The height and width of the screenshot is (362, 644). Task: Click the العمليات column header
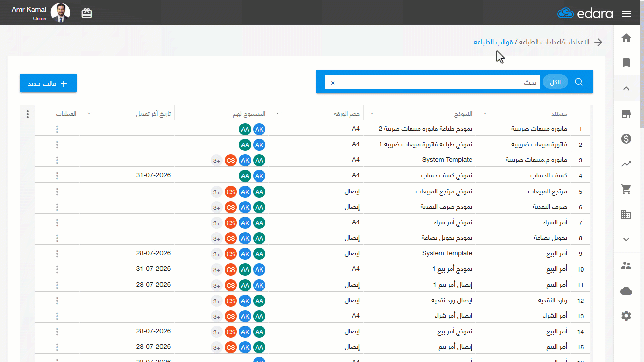click(66, 114)
